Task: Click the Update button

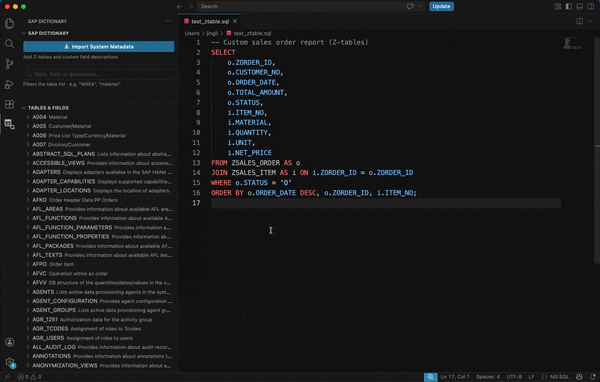Action: (x=441, y=6)
